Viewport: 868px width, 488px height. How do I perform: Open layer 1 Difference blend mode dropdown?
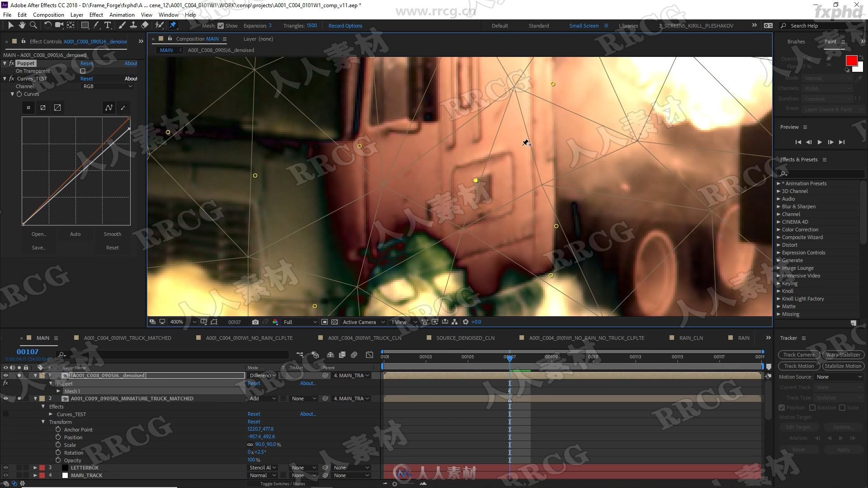pyautogui.click(x=263, y=375)
